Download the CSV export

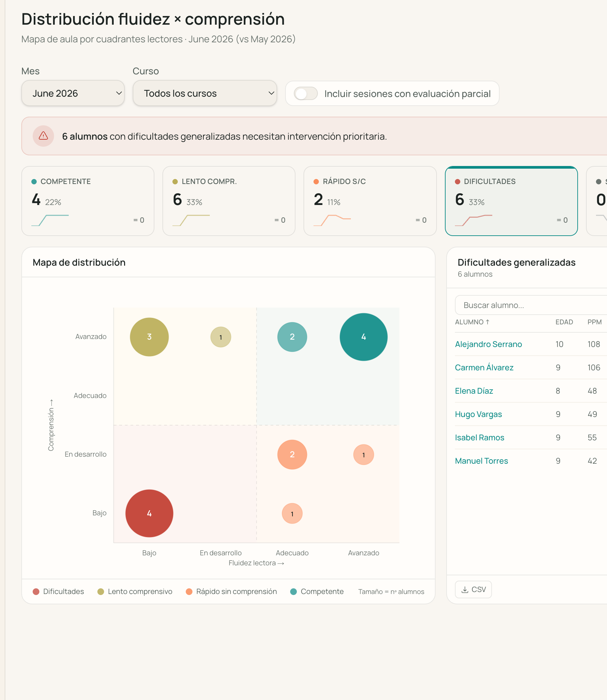tap(473, 589)
